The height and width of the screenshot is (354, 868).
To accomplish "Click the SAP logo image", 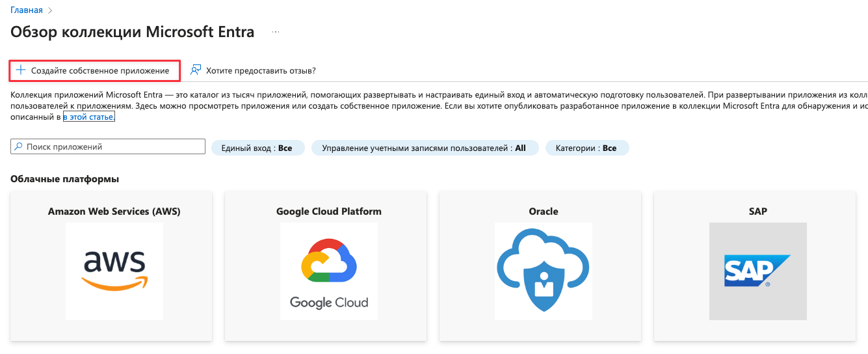I will 757,271.
